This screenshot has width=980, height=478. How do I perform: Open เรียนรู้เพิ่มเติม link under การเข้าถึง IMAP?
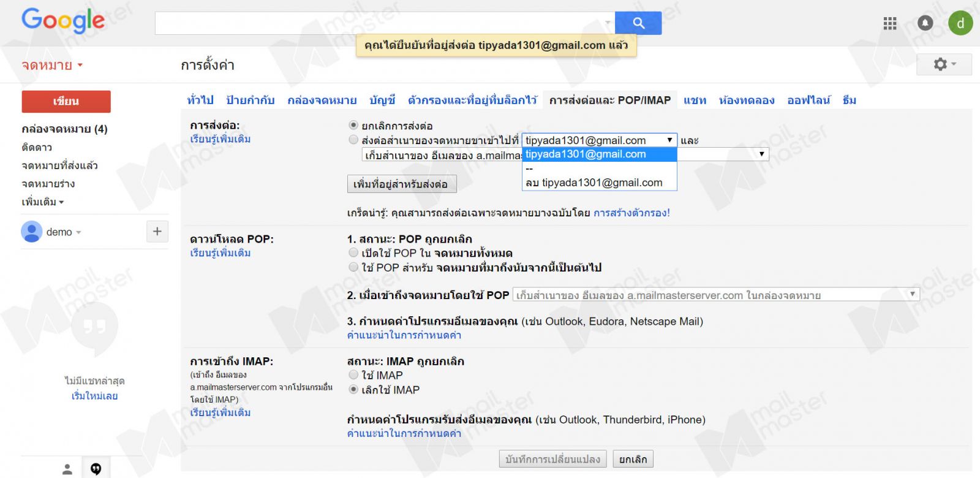tap(221, 412)
